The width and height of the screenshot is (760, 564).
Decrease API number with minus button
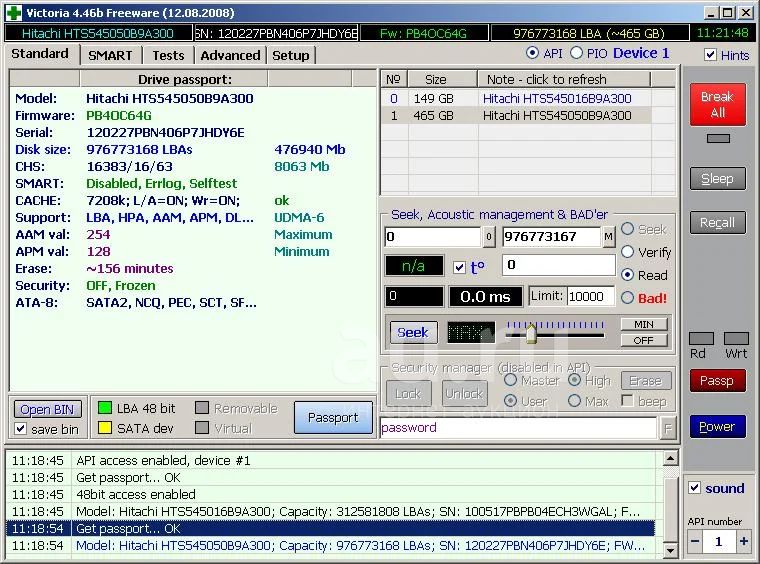[695, 541]
